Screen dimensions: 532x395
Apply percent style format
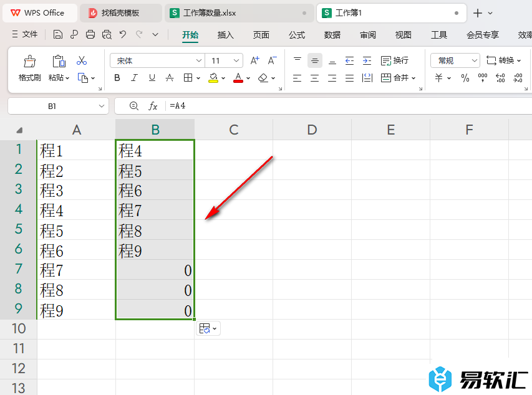pos(465,78)
